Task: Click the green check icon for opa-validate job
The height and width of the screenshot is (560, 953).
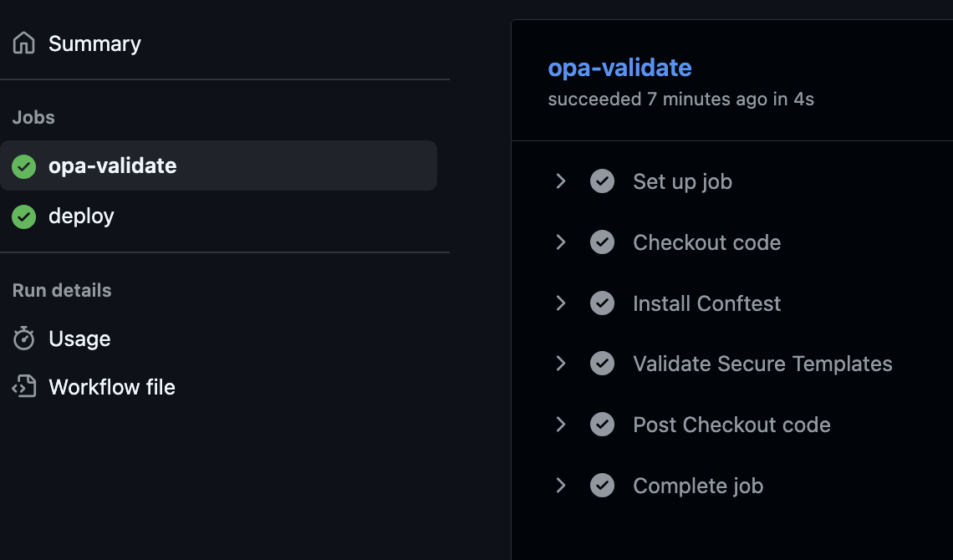Action: 23,165
